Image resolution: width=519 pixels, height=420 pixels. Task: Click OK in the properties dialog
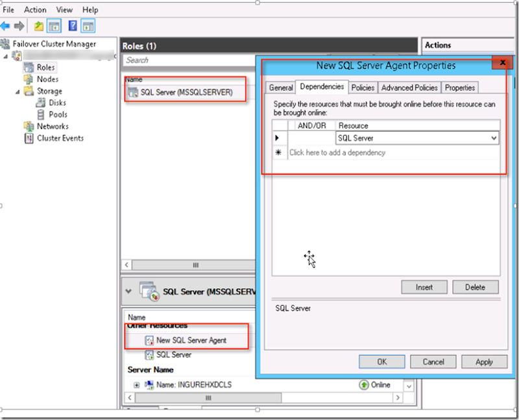pos(381,362)
